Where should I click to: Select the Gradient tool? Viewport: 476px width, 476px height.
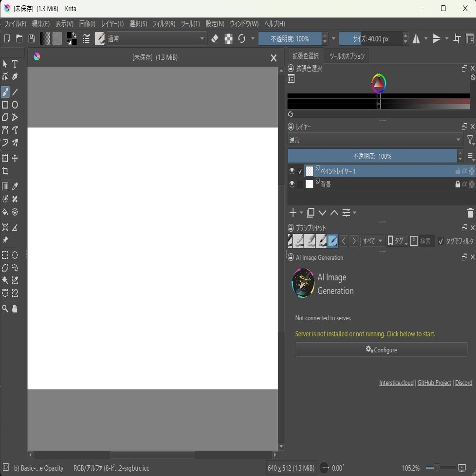click(x=5, y=186)
